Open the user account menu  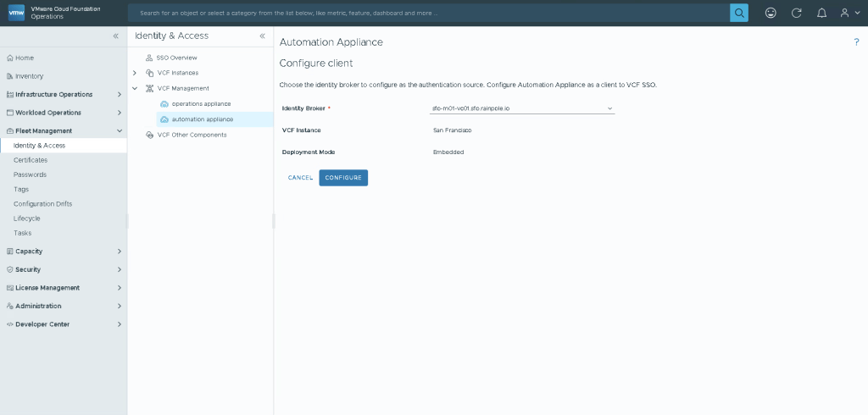click(849, 13)
